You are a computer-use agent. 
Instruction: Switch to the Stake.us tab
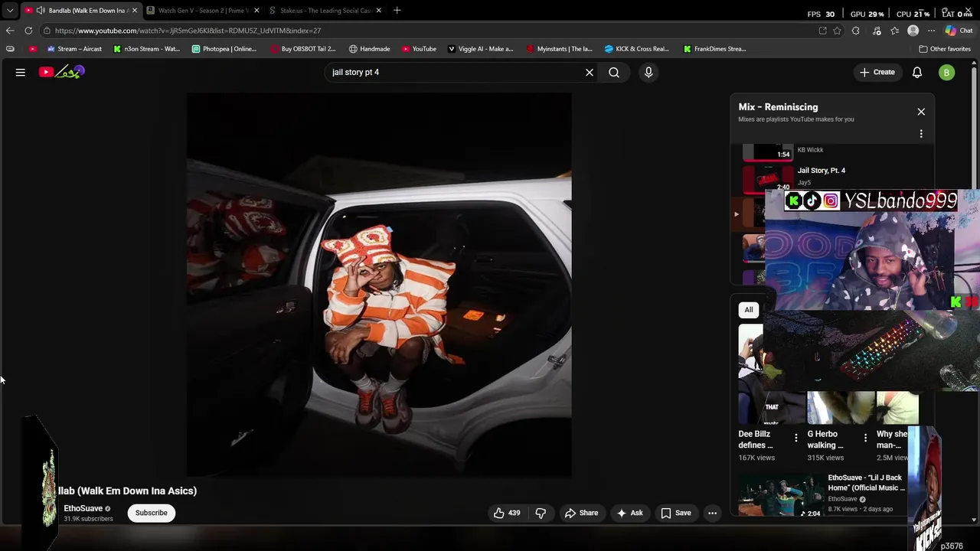click(325, 11)
